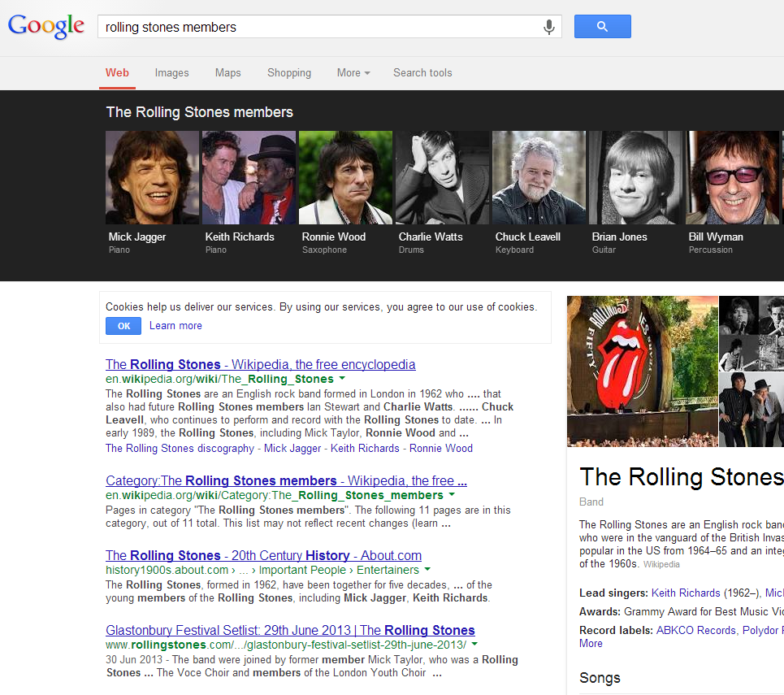Click the Chuck Leavell name label
The width and height of the screenshot is (784, 695).
(527, 237)
